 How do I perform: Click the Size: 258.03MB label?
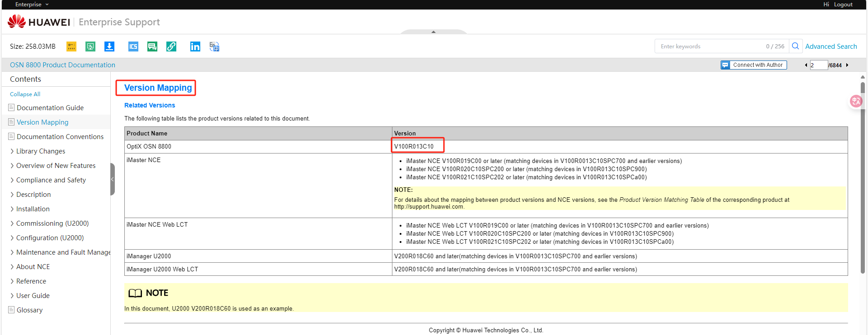[33, 47]
